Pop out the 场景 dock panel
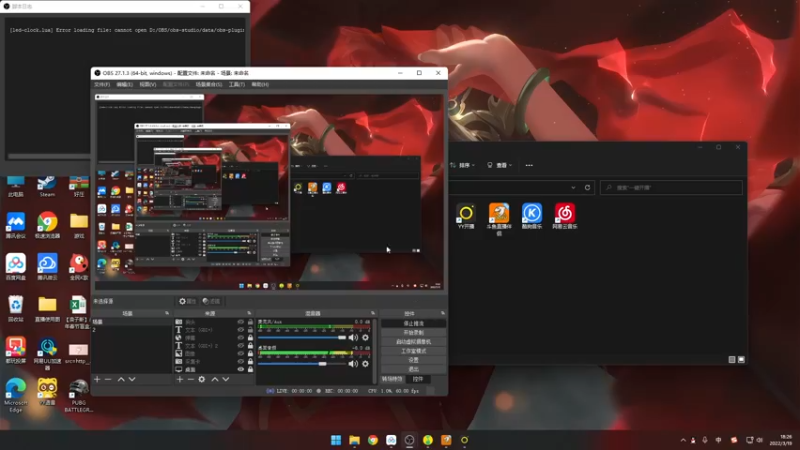The image size is (800, 450). (x=167, y=313)
